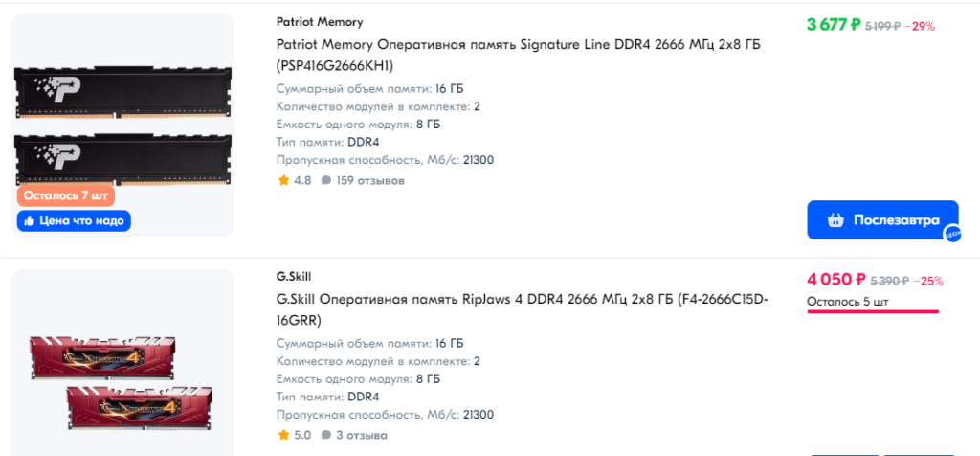Click the comment bubble icon beside 159 отзывов
The width and height of the screenshot is (980, 456).
tap(325, 181)
